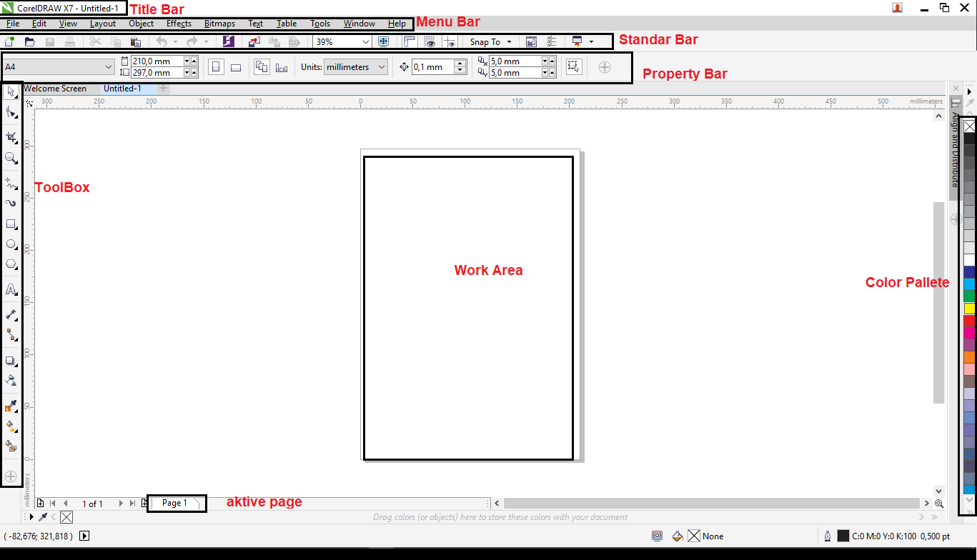Toggle proof colors in status bar

point(658,536)
